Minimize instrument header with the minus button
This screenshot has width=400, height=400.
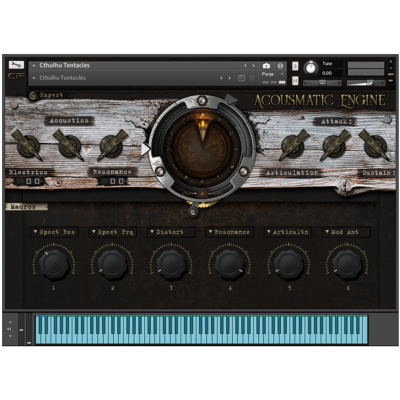pyautogui.click(x=391, y=68)
